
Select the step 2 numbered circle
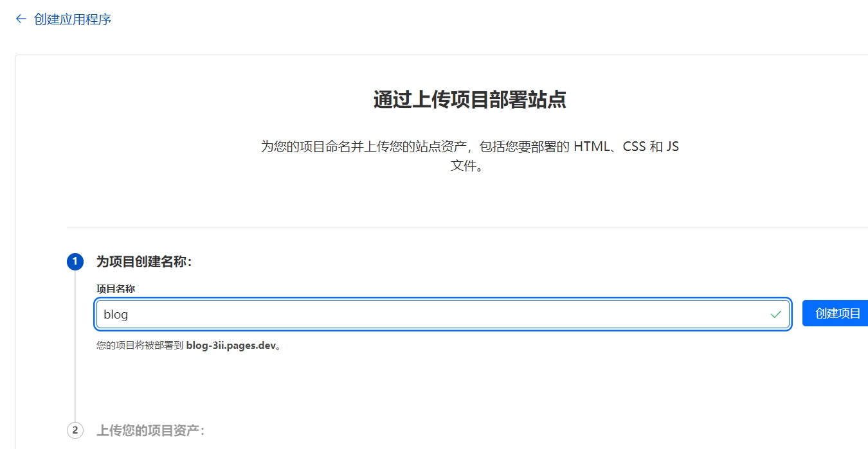(75, 430)
